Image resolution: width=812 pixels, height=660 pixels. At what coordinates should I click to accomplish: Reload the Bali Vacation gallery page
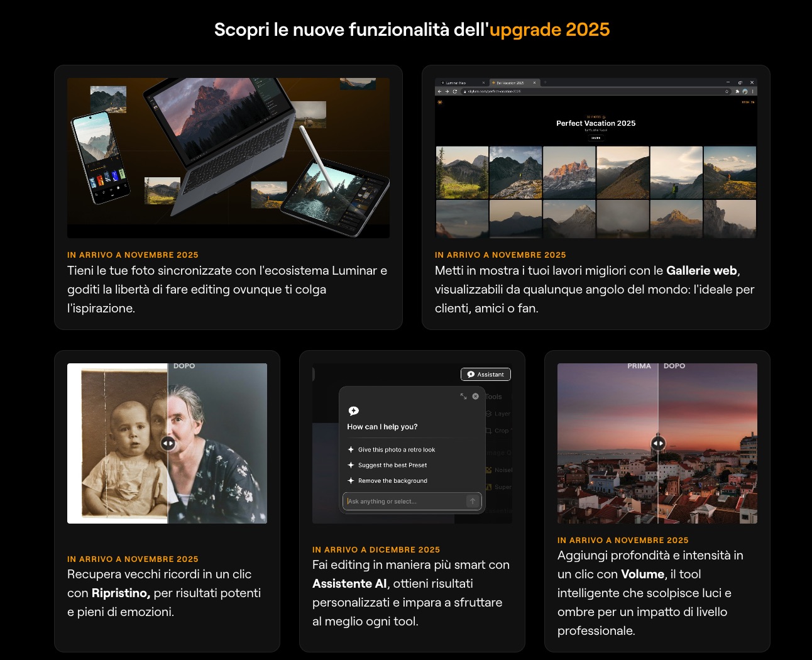click(x=454, y=91)
